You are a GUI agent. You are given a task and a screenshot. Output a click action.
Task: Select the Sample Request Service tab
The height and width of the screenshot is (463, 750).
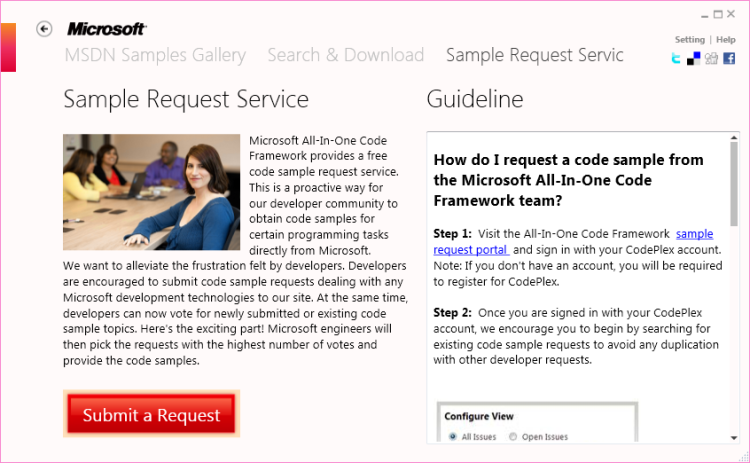pyautogui.click(x=534, y=55)
